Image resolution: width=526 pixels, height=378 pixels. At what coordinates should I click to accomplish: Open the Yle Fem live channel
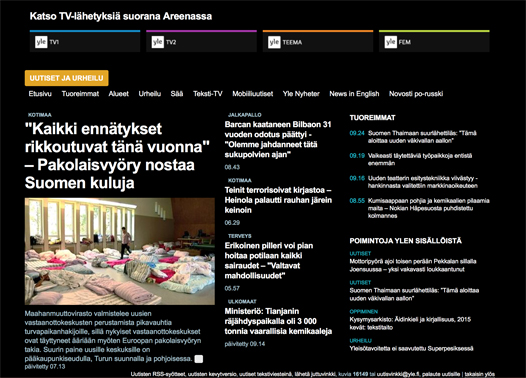pos(434,41)
